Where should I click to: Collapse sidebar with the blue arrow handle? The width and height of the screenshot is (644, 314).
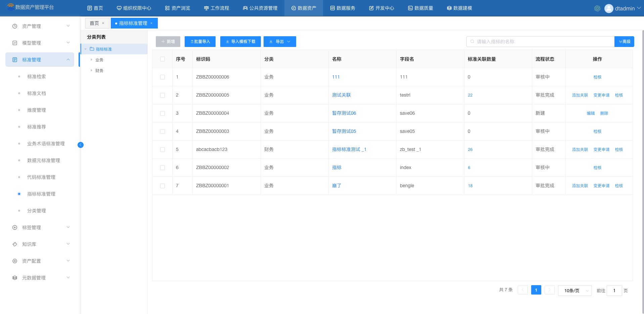pos(81,145)
